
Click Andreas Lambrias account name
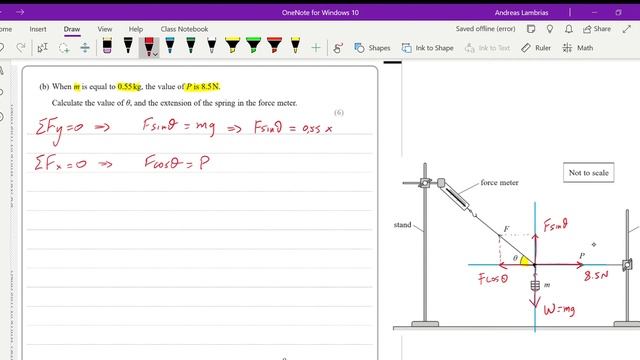[521, 13]
